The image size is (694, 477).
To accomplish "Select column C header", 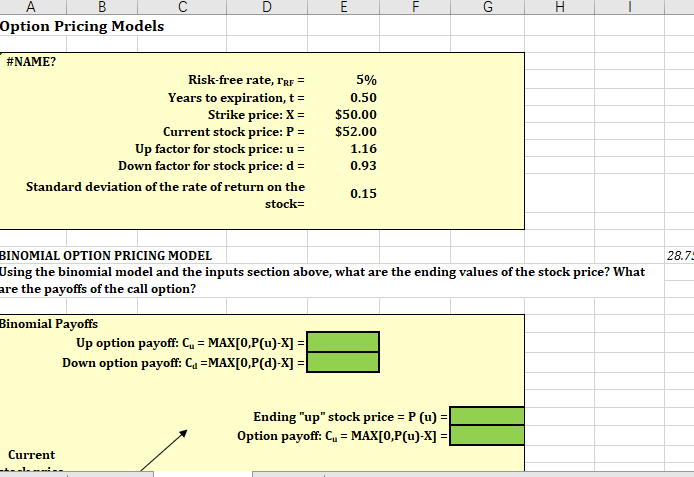I will [182, 7].
